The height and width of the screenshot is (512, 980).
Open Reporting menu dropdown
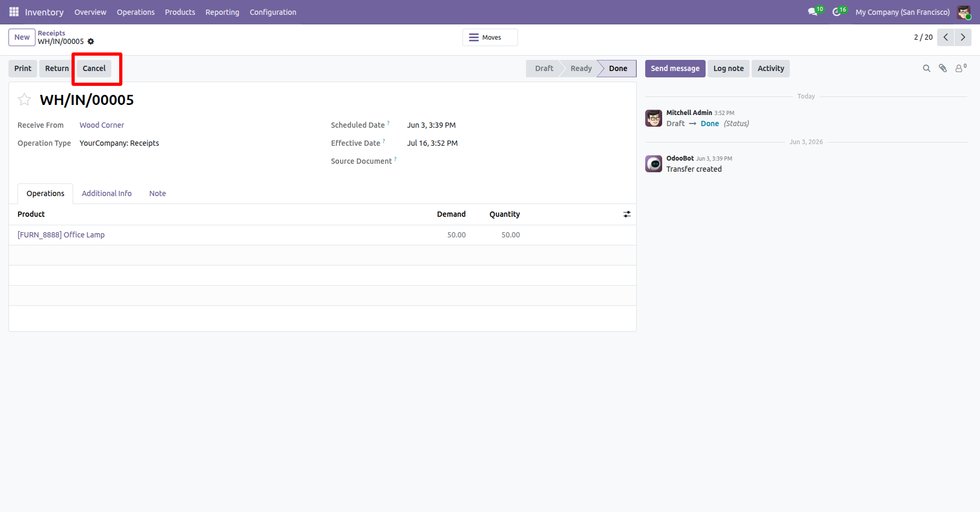pyautogui.click(x=222, y=12)
